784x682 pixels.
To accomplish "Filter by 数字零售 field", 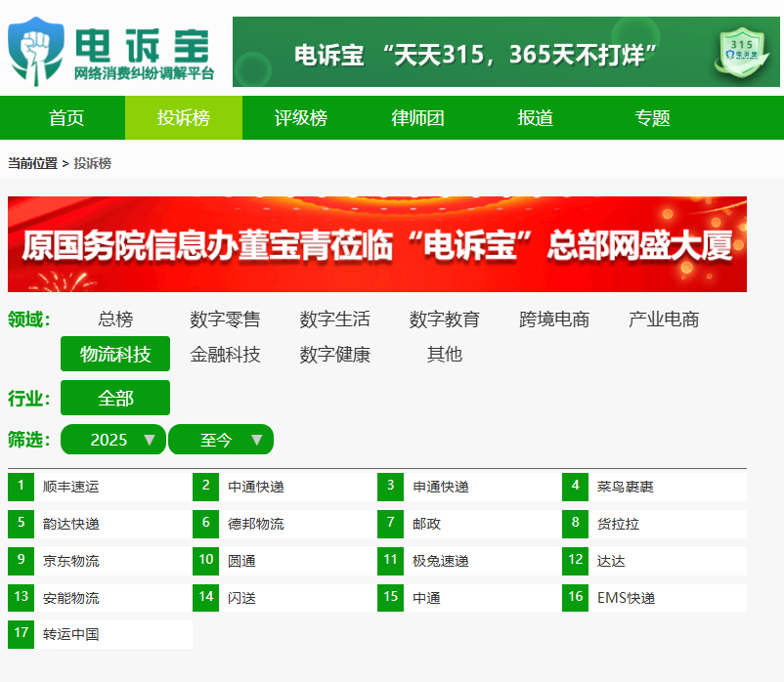I will click(225, 320).
